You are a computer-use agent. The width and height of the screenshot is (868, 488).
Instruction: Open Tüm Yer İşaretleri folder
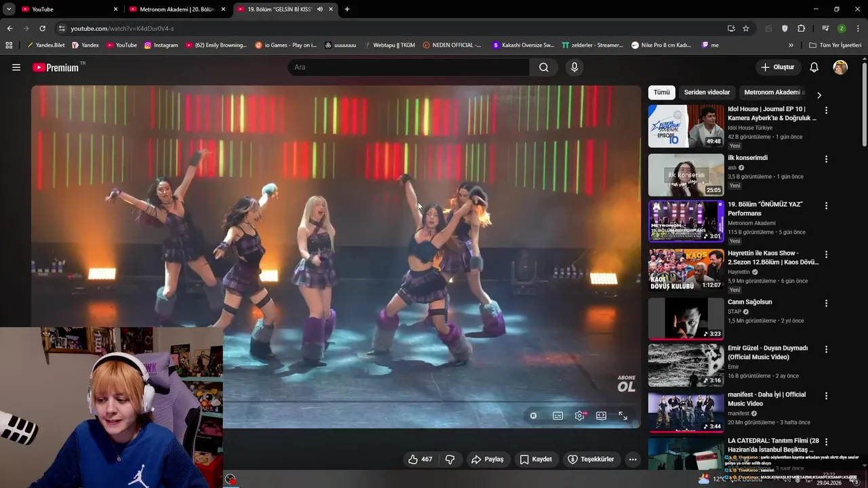coord(835,45)
